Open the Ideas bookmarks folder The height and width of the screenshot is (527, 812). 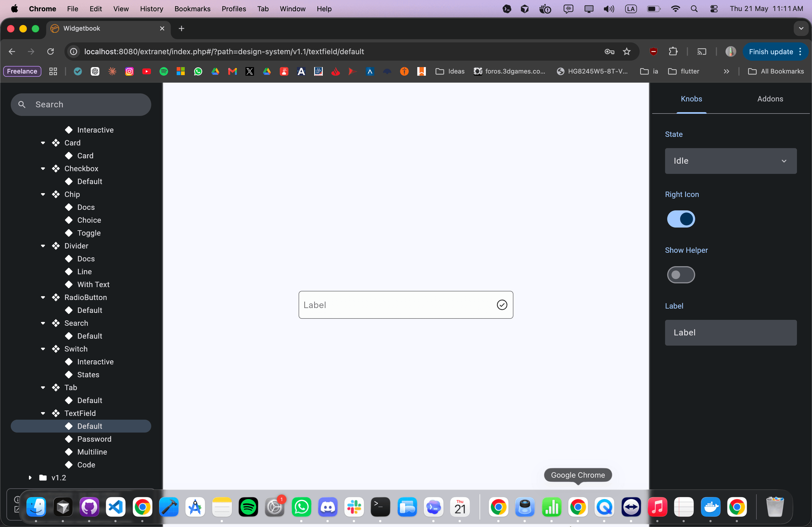pos(450,71)
